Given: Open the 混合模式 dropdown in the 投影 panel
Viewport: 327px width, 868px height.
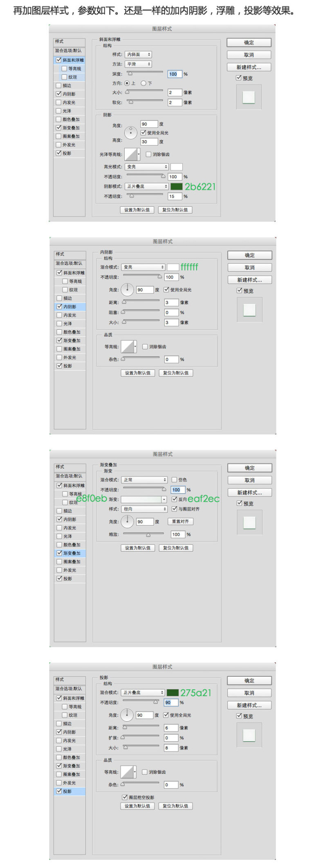Looking at the screenshot, I should coord(143,692).
